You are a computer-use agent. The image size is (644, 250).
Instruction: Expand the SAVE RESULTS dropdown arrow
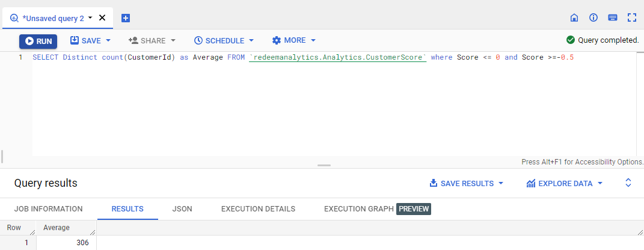[501, 183]
